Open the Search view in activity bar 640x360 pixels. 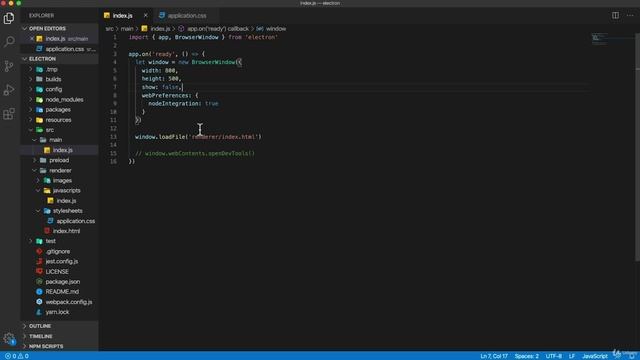(9, 41)
